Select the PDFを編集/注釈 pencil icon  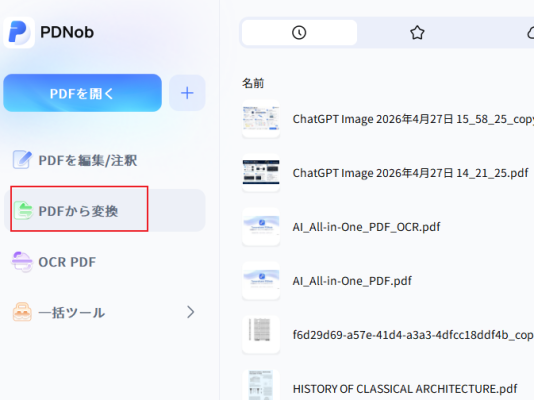(22, 160)
